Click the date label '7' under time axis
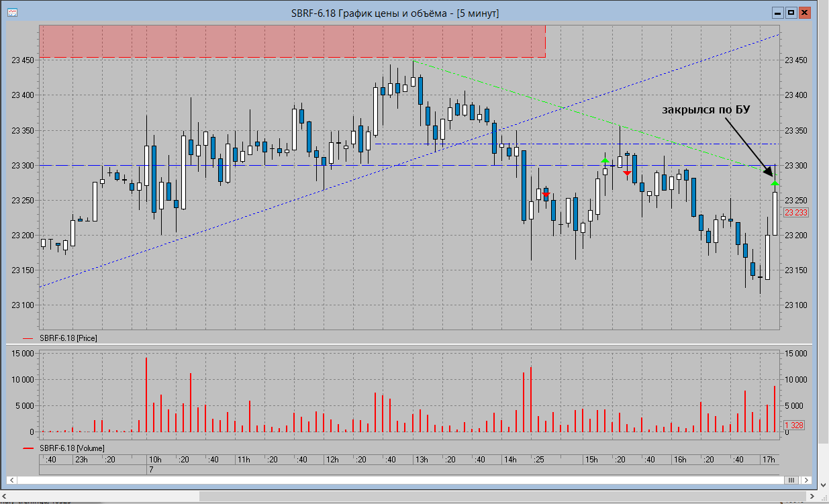 pyautogui.click(x=151, y=470)
